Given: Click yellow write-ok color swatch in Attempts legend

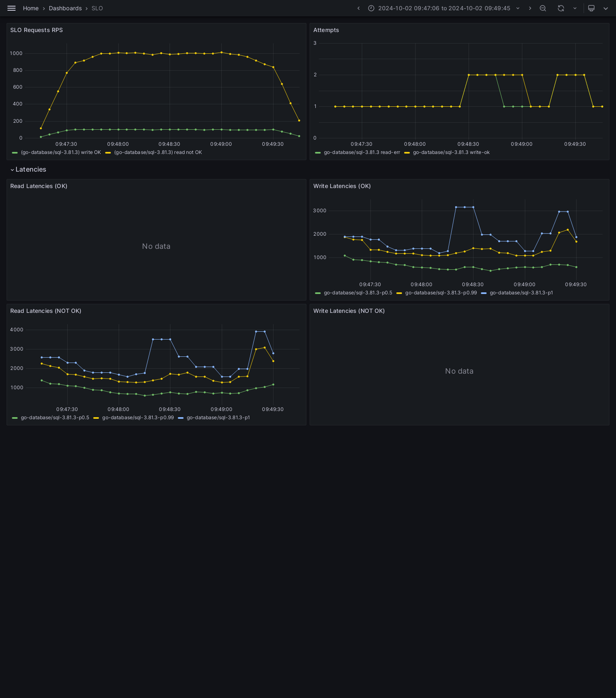Looking at the screenshot, I should coord(407,153).
